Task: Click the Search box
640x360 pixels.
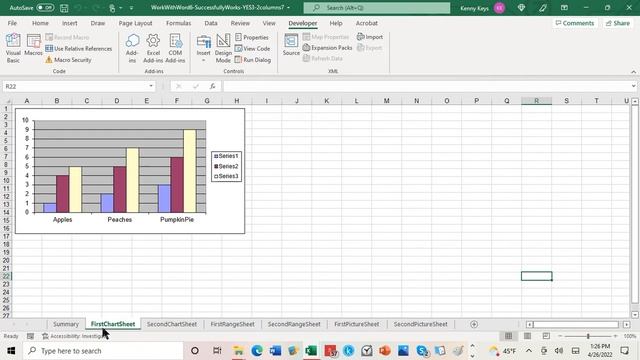Action: [x=377, y=8]
